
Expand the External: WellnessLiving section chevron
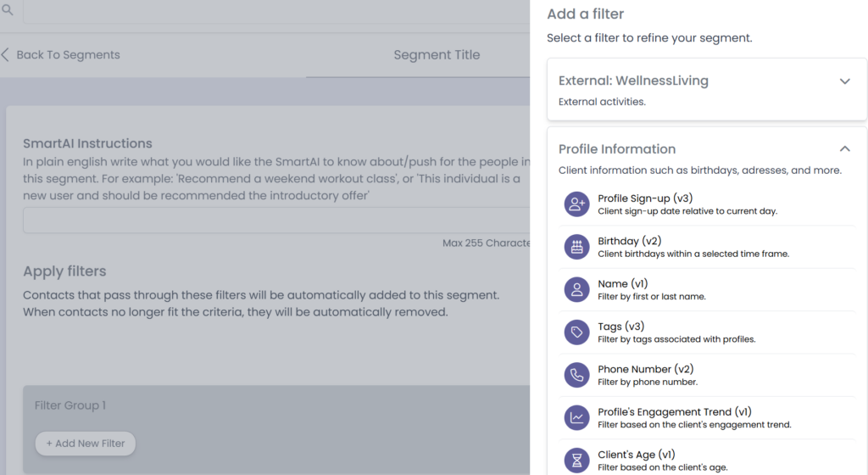[844, 81]
